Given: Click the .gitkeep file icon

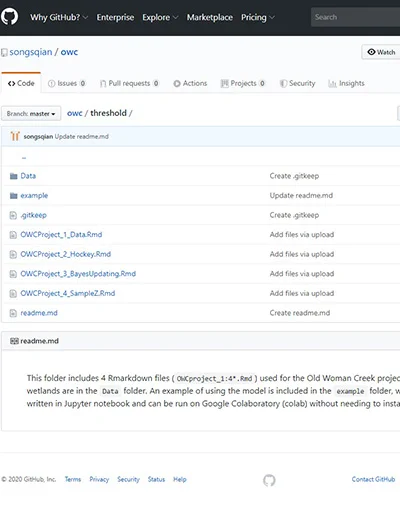Looking at the screenshot, I should 13,215.
